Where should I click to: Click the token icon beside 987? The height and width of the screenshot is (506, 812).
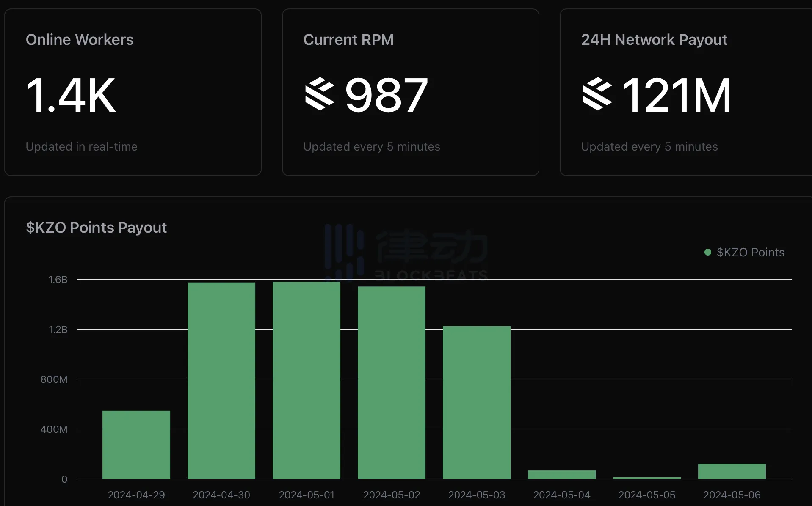(x=320, y=94)
